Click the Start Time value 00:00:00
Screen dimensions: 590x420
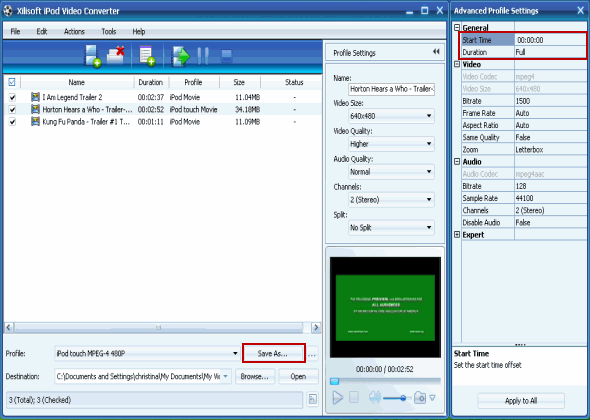550,40
